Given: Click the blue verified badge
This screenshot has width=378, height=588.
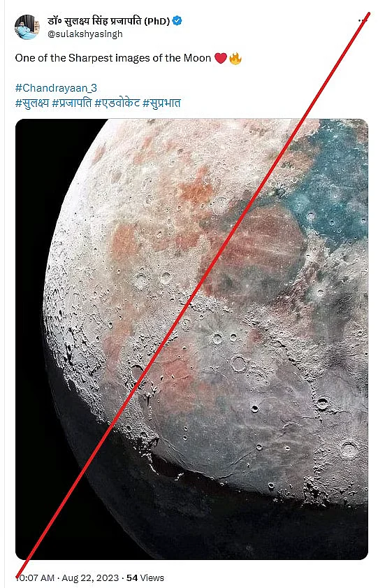Looking at the screenshot, I should coord(177,20).
